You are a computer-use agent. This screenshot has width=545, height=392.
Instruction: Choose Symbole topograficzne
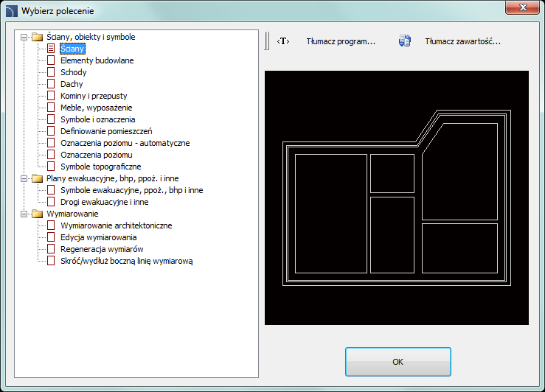[x=101, y=167]
